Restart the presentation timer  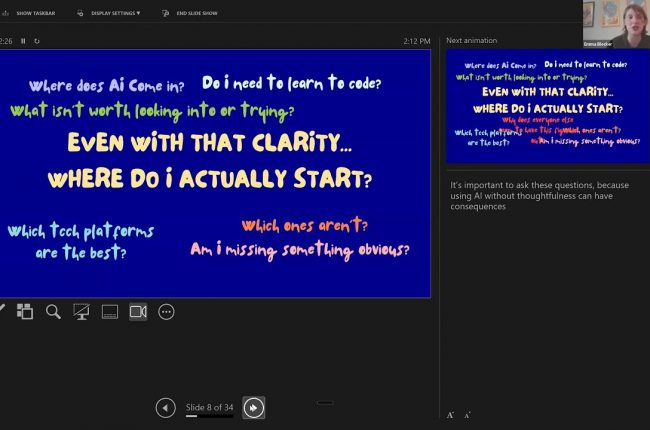[37, 41]
